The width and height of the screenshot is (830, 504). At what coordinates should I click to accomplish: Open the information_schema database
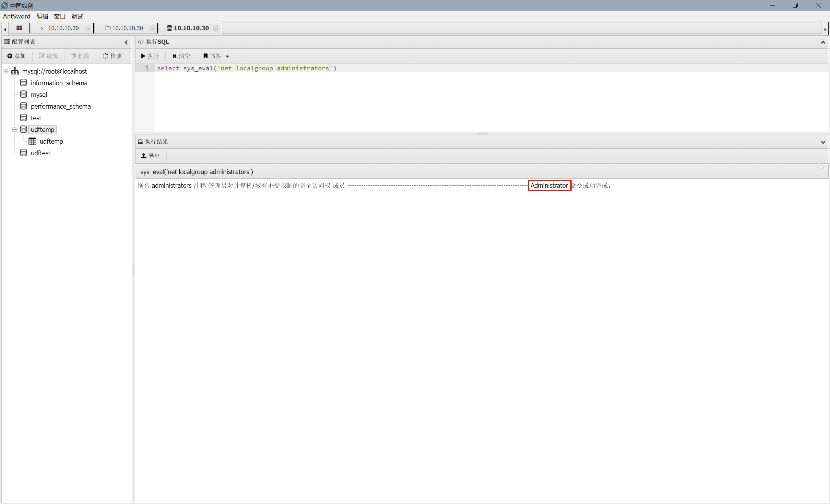(x=59, y=83)
